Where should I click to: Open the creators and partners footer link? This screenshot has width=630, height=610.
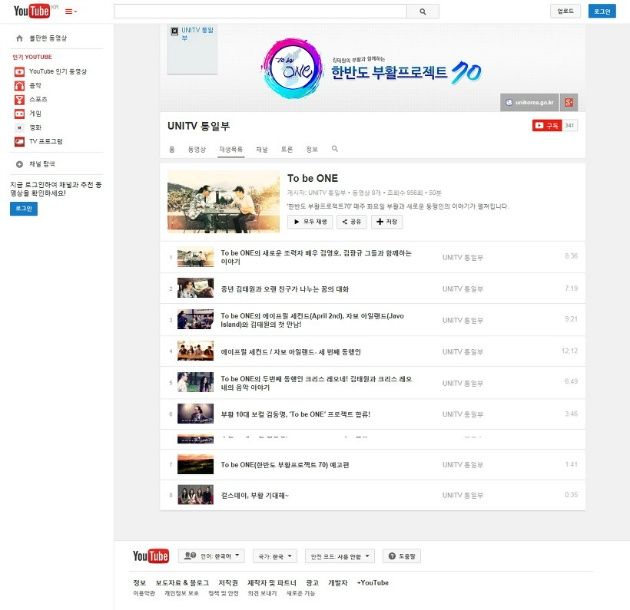pyautogui.click(x=272, y=583)
